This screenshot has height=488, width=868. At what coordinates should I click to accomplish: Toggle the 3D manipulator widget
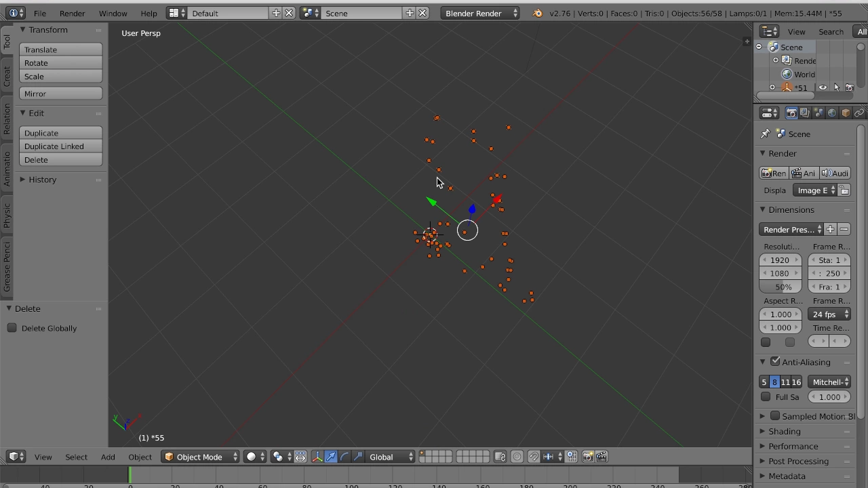pyautogui.click(x=317, y=457)
